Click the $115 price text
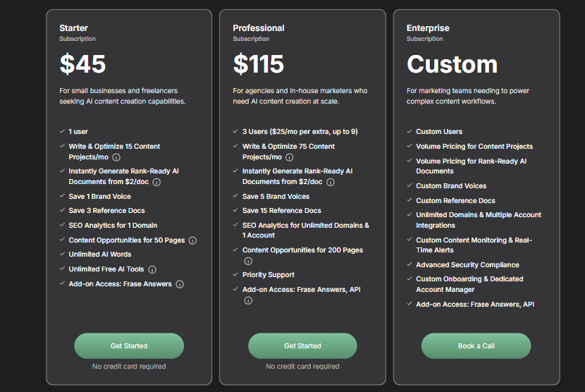This screenshot has height=392, width=585. 259,64
